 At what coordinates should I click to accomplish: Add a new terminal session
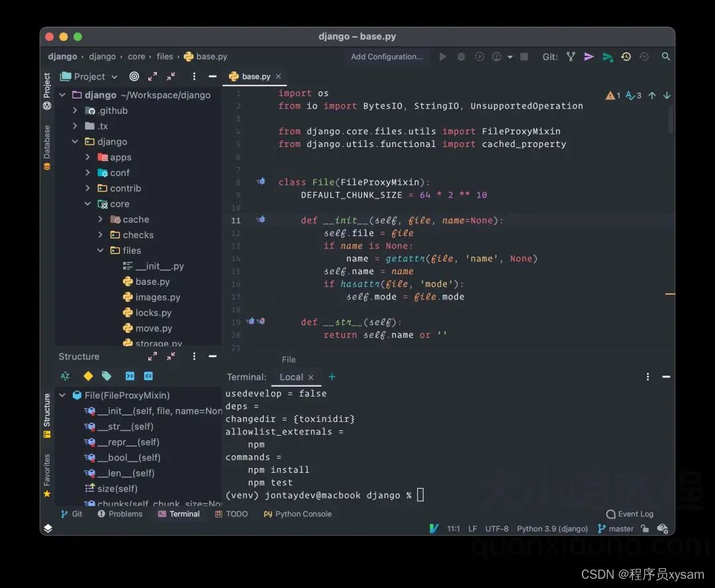(x=332, y=377)
